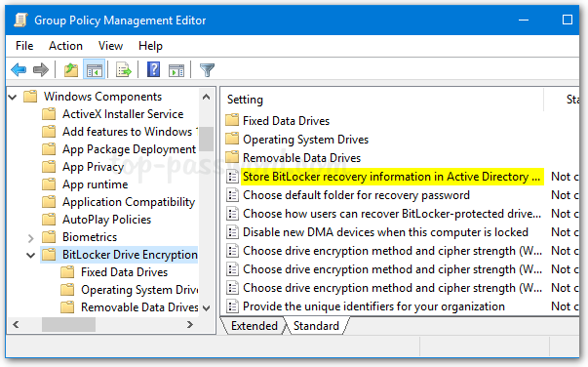
Task: Collapse the BitLocker Drive Encryption node
Action: point(31,256)
